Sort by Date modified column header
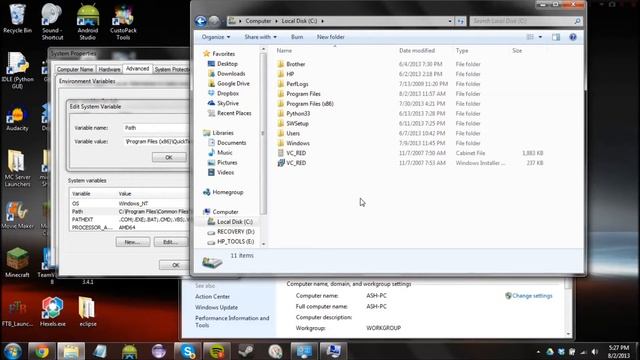The height and width of the screenshot is (360, 640). (417, 51)
